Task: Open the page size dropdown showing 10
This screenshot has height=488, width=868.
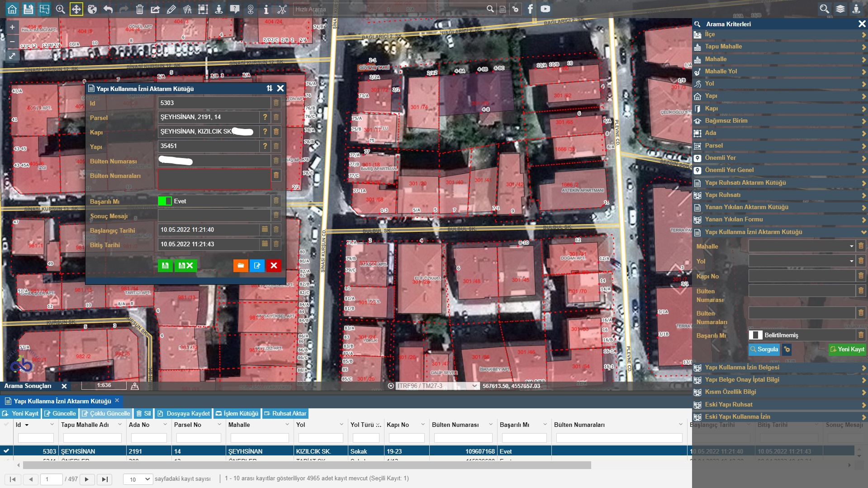Action: (139, 479)
